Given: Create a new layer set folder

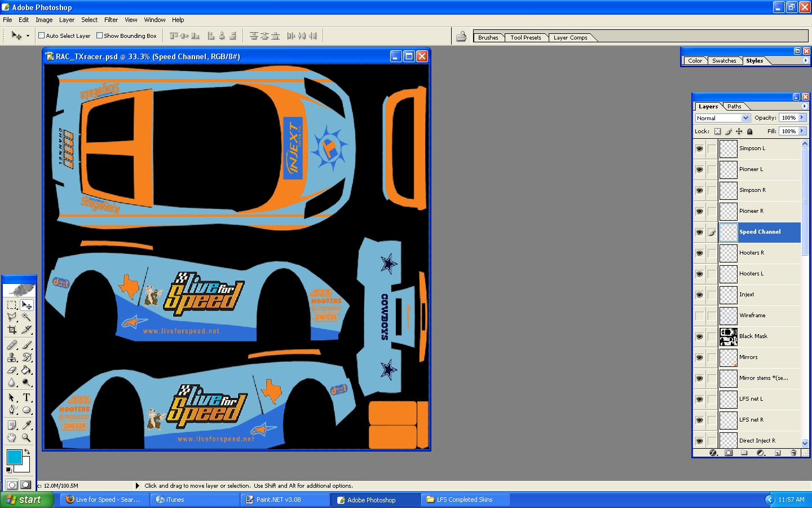Looking at the screenshot, I should 744,453.
